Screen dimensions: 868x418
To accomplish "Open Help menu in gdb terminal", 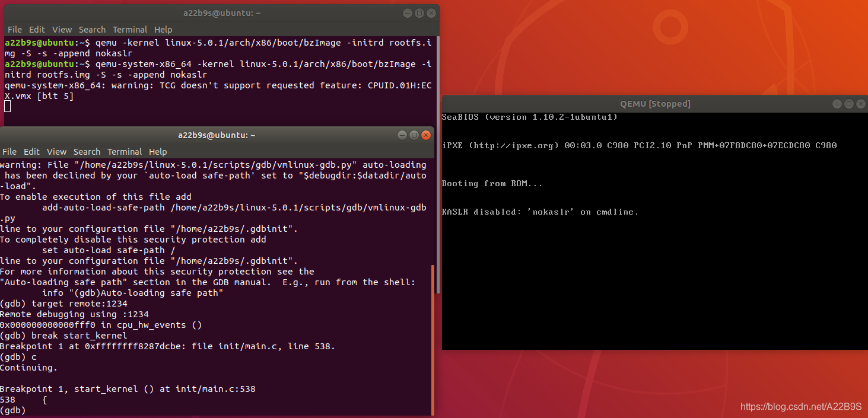I will point(158,152).
